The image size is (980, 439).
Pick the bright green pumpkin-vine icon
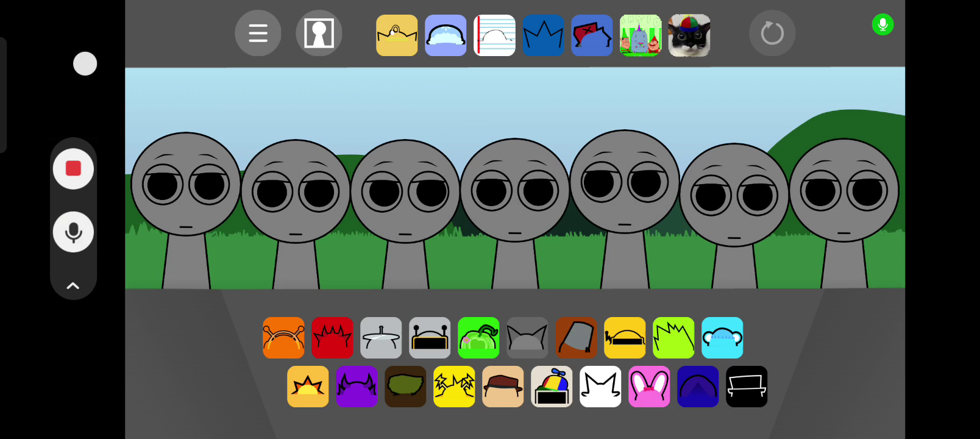[x=478, y=338]
